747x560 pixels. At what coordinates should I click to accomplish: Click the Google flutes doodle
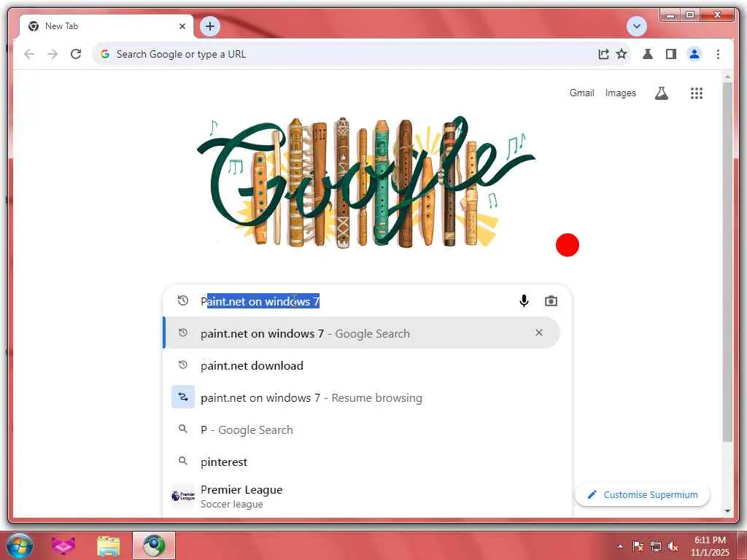pyautogui.click(x=367, y=182)
